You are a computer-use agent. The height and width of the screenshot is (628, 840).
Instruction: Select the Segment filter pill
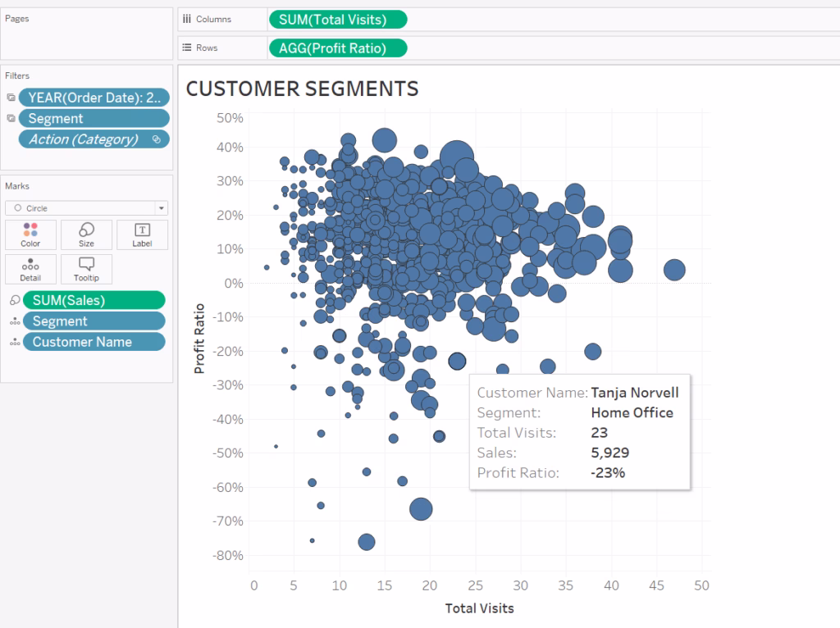(94, 119)
